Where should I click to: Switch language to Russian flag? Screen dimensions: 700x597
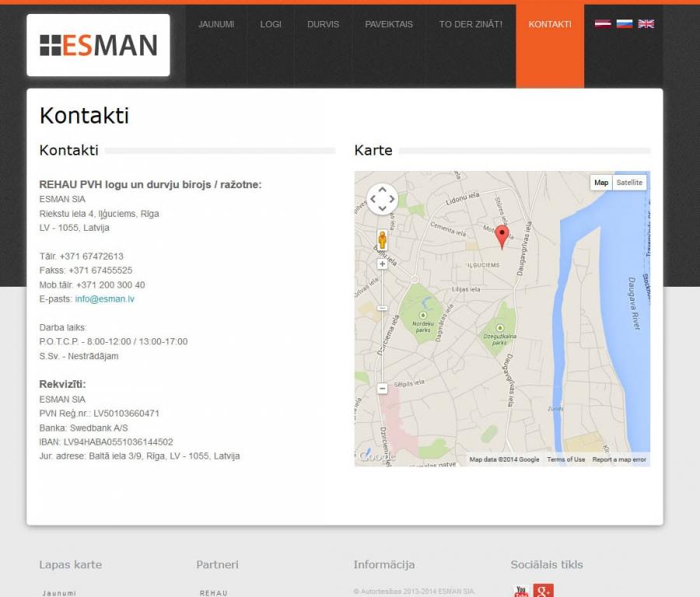click(x=625, y=24)
